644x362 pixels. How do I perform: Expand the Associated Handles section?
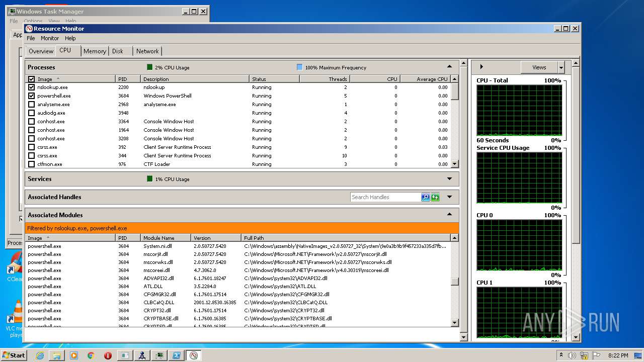click(449, 197)
